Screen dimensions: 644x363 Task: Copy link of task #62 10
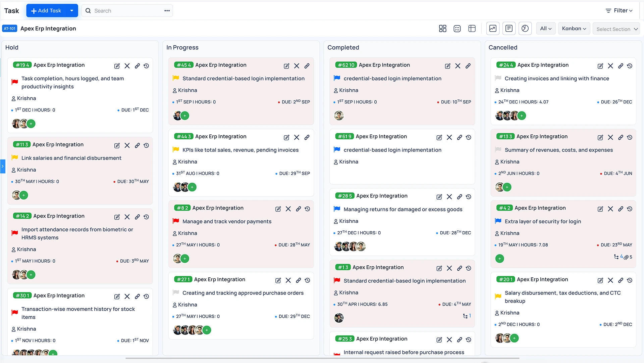pos(468,66)
